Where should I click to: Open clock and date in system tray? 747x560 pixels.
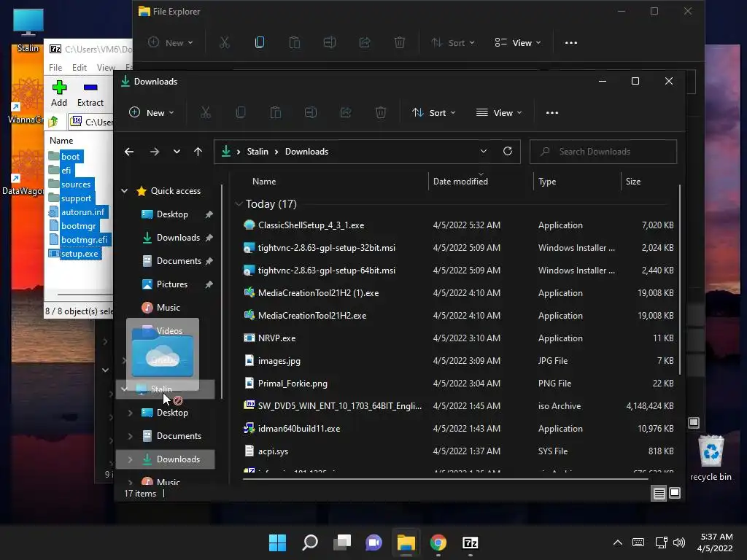(715, 542)
